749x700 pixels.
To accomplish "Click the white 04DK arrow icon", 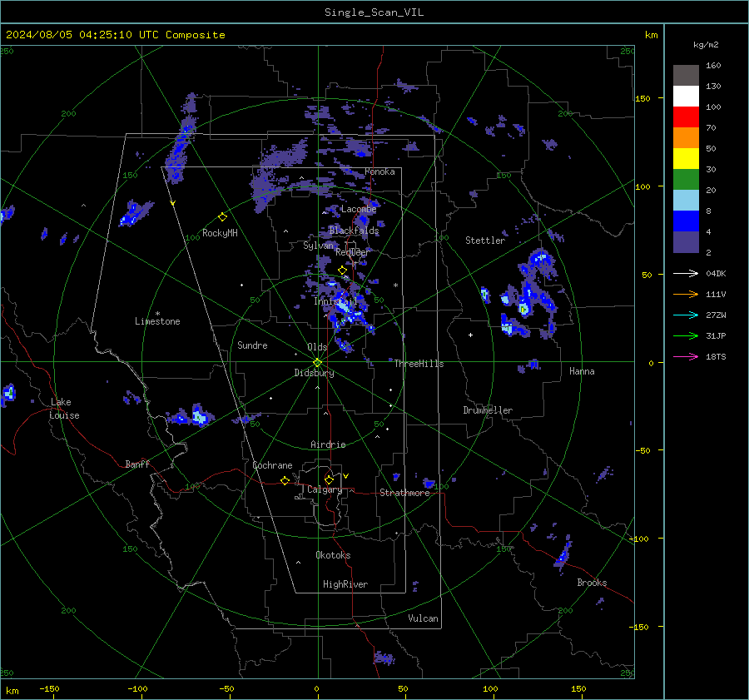I will [686, 273].
